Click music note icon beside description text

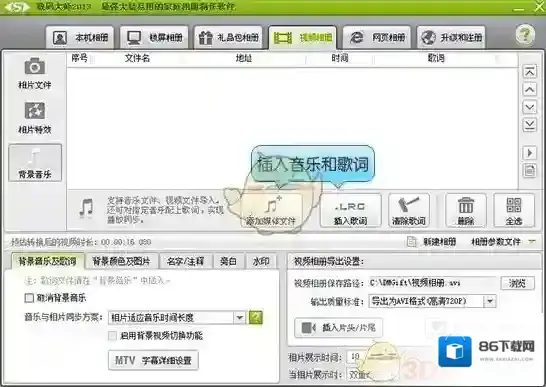coord(86,208)
